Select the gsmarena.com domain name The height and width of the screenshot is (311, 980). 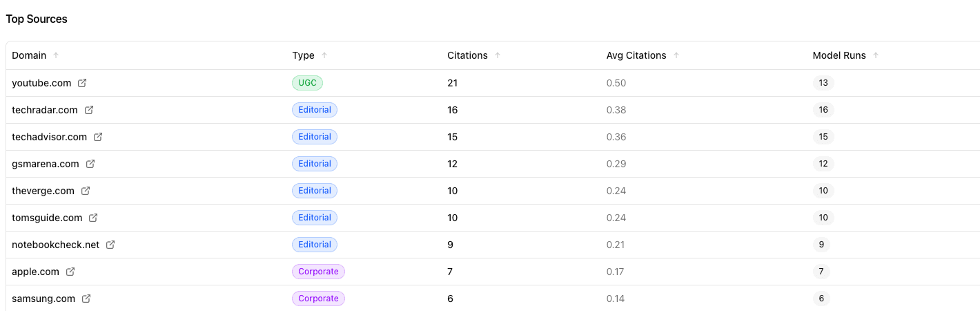click(x=46, y=164)
